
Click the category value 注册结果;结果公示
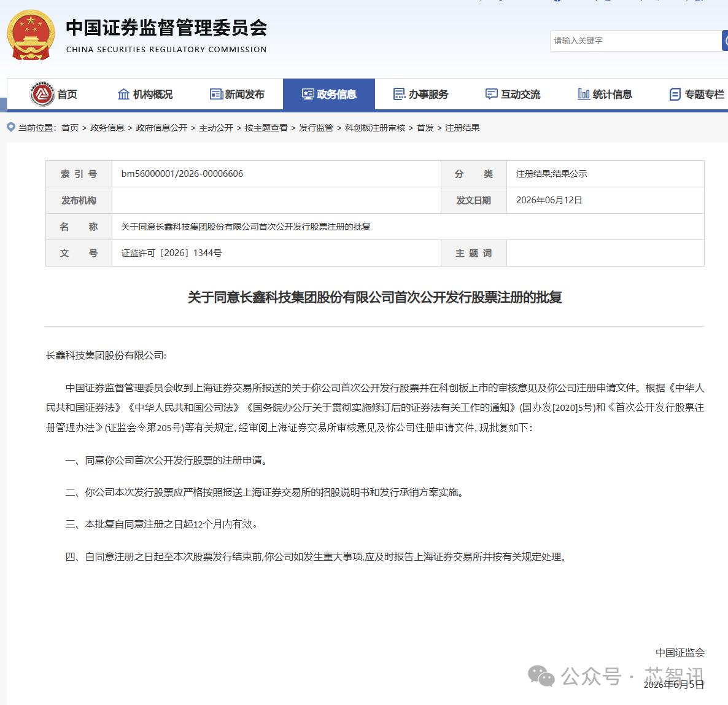pos(552,174)
